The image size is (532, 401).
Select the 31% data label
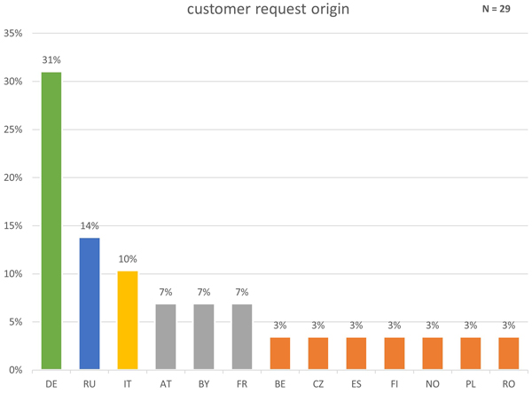tap(51, 60)
